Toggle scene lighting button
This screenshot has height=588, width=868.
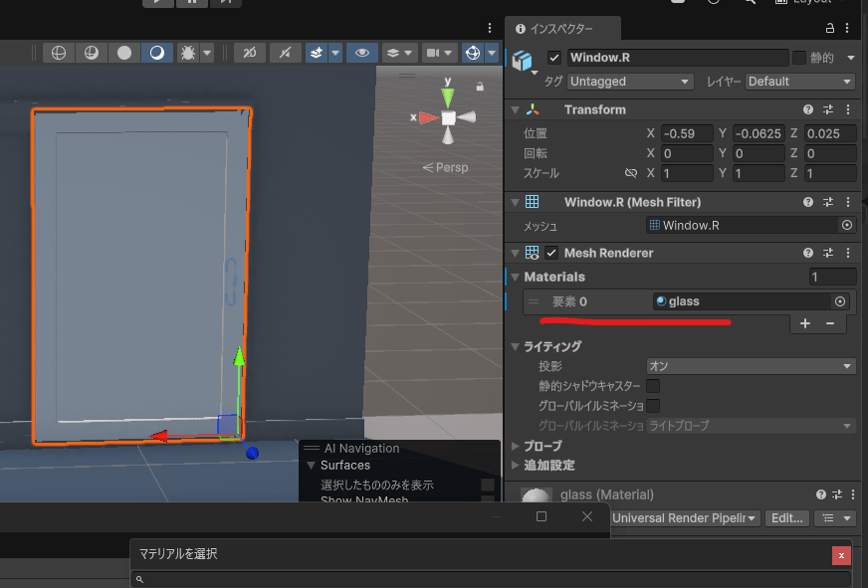tap(285, 53)
